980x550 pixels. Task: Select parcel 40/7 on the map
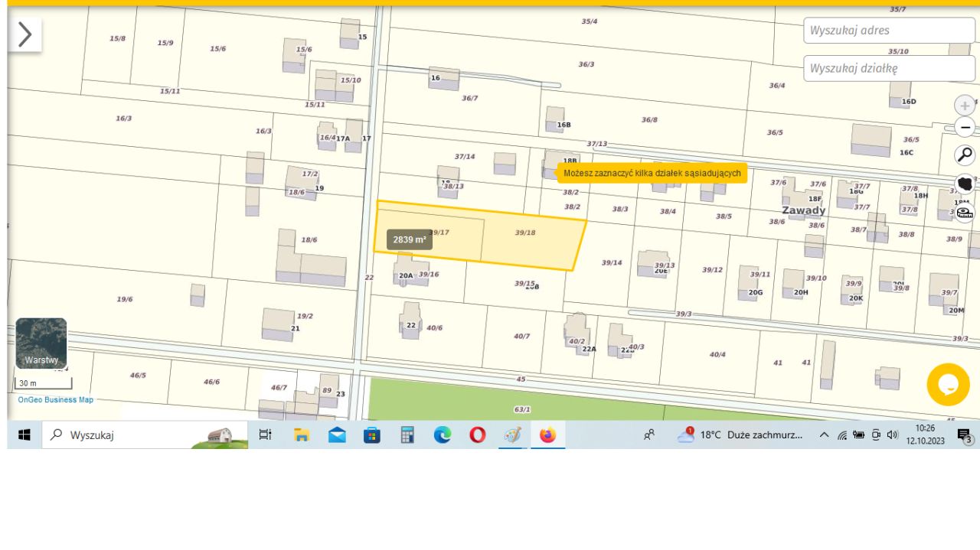point(521,336)
